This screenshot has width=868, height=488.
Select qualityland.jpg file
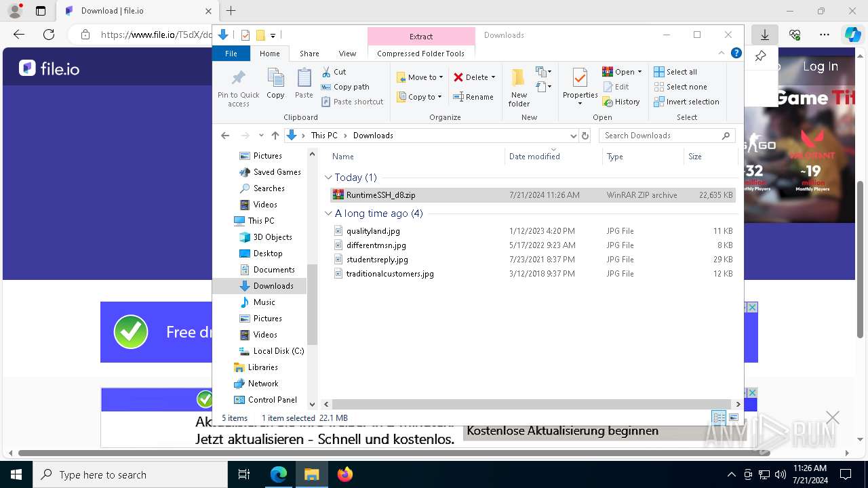(532, 231)
